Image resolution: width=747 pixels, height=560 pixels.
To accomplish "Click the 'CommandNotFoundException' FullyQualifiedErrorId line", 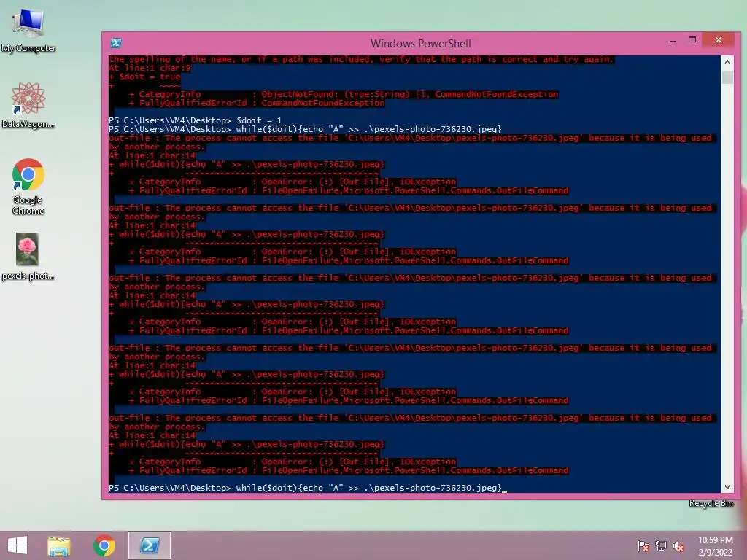I will 256,103.
